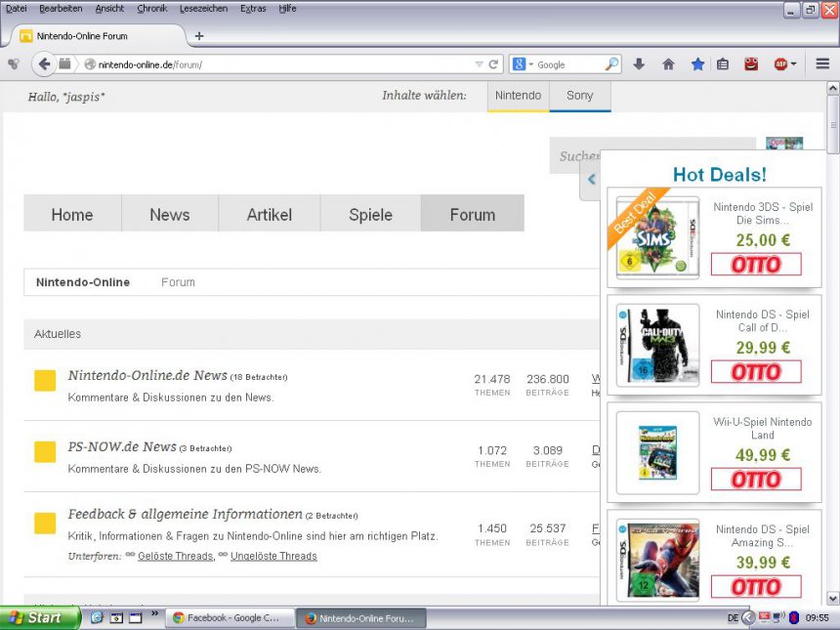
Task: Open the Firefox hamburger menu
Action: click(x=822, y=64)
